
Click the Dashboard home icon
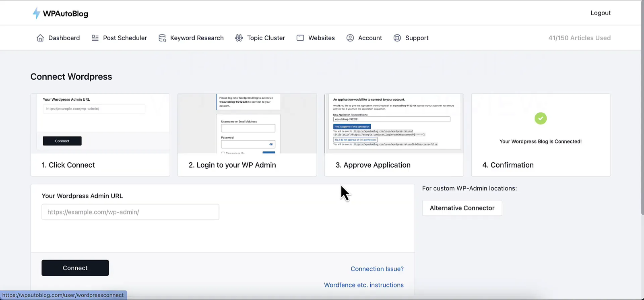click(40, 38)
